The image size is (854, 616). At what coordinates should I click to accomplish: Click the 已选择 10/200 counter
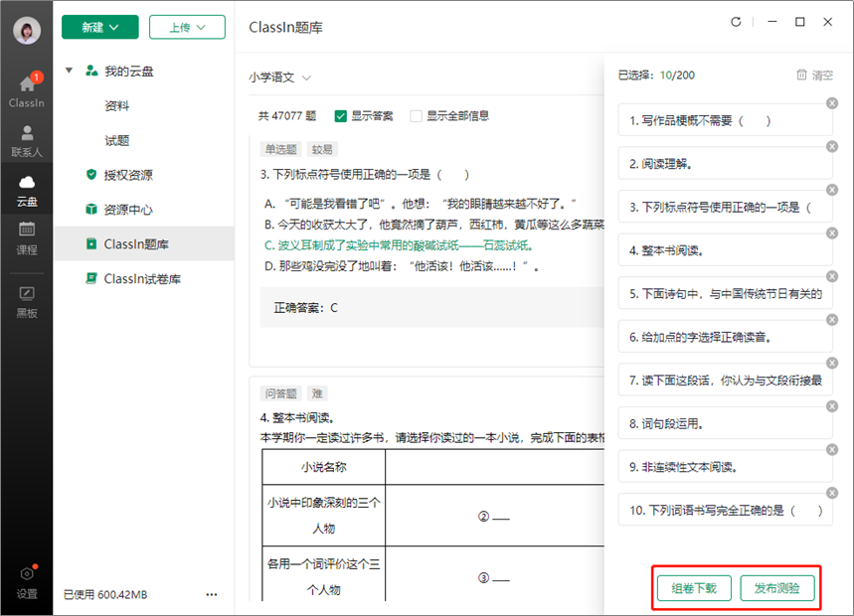(x=656, y=76)
